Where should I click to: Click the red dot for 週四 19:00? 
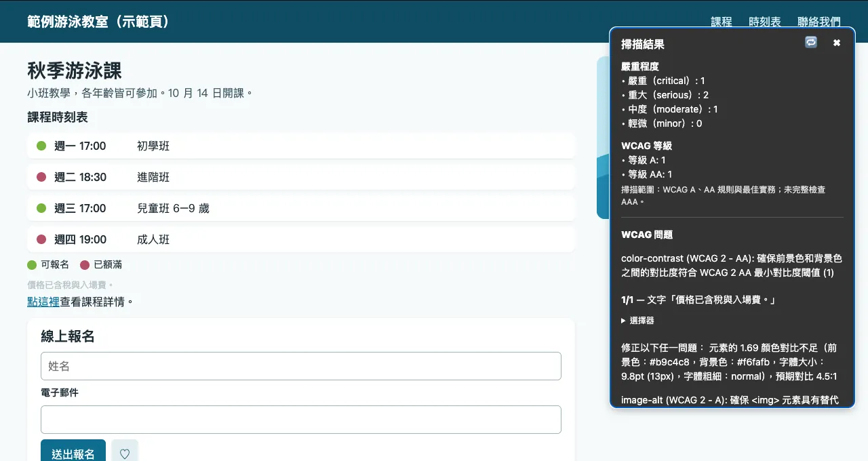point(41,239)
